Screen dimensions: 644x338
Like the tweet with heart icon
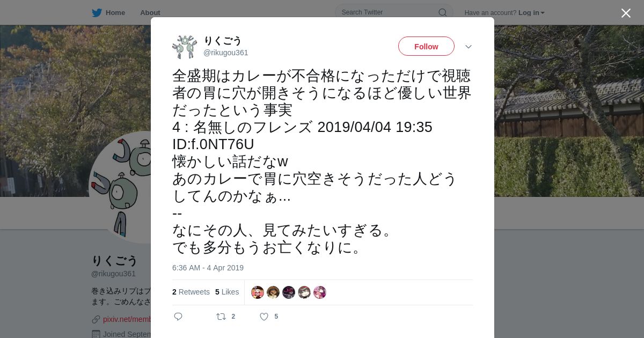264,317
